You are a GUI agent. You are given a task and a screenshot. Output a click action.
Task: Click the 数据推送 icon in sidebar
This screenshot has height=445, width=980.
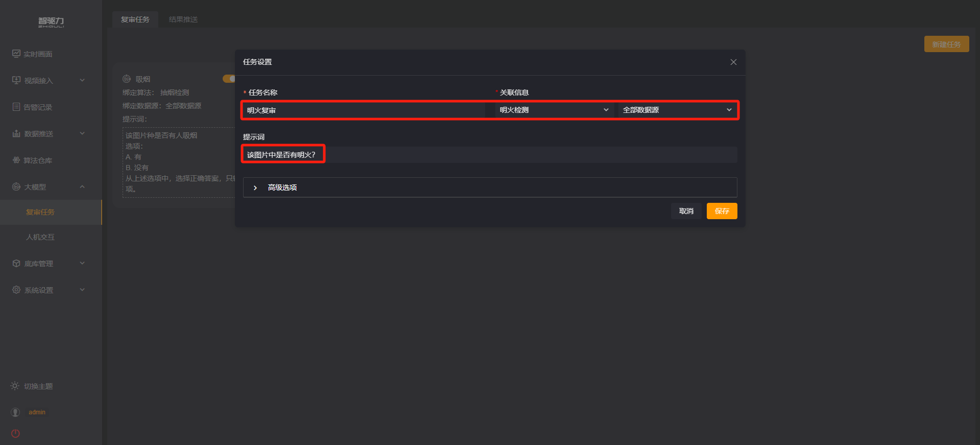[x=16, y=133]
